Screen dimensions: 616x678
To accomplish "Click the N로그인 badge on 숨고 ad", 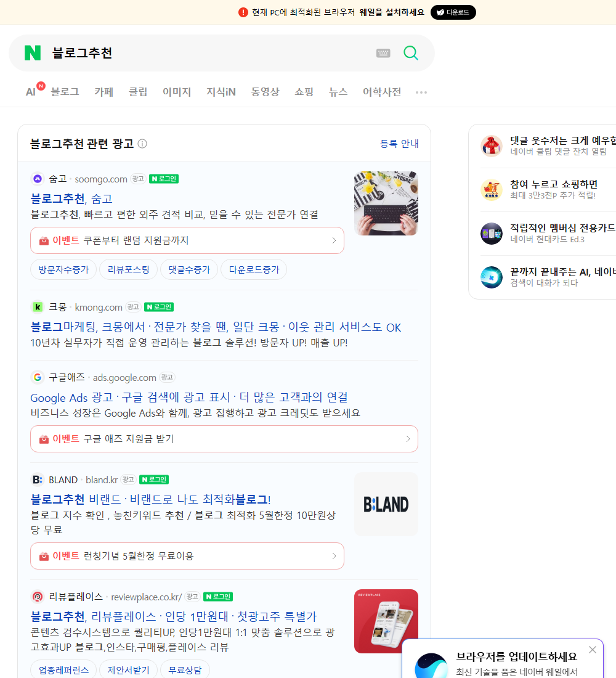I will tap(164, 179).
